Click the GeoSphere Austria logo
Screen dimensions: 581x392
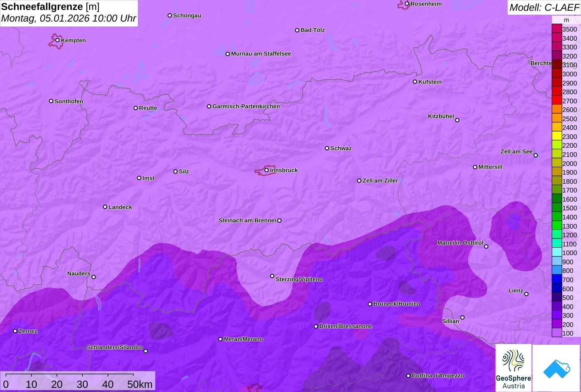point(513,368)
